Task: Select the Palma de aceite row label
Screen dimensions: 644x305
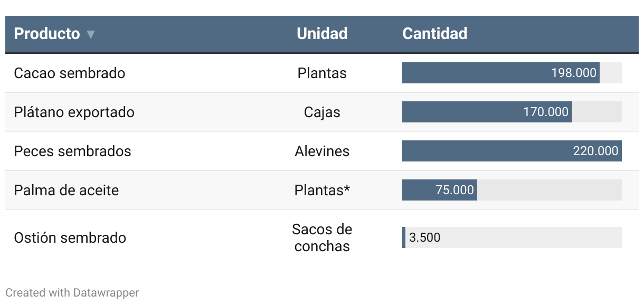Action: pos(67,190)
